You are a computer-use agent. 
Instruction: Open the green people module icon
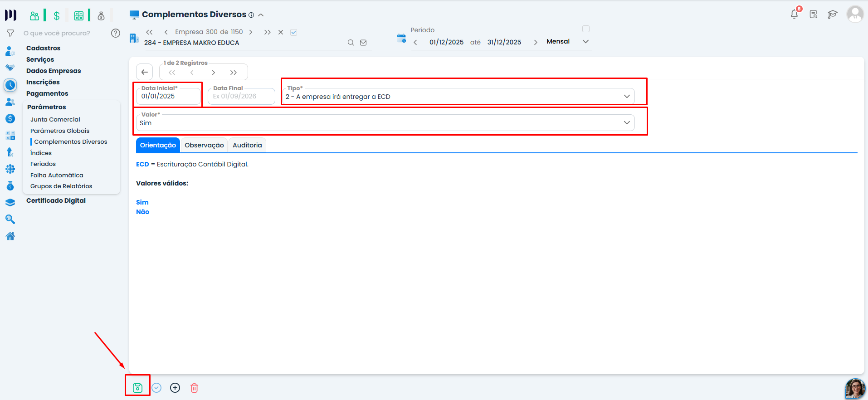[34, 16]
